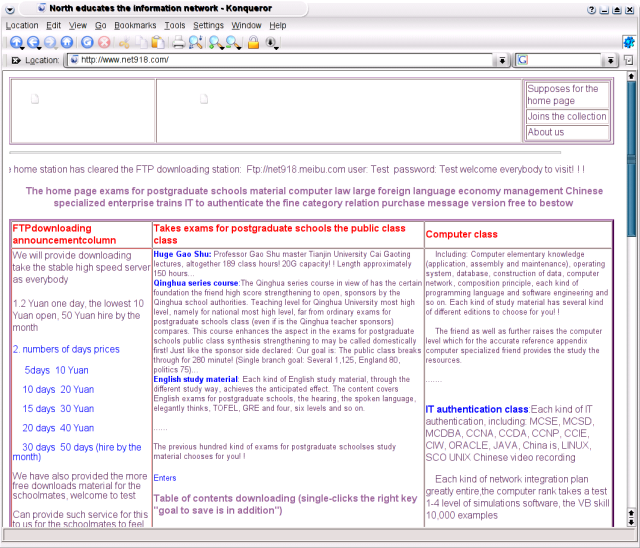This screenshot has height=548, width=640.
Task: Click the Paste clipboard icon
Action: coord(158,42)
